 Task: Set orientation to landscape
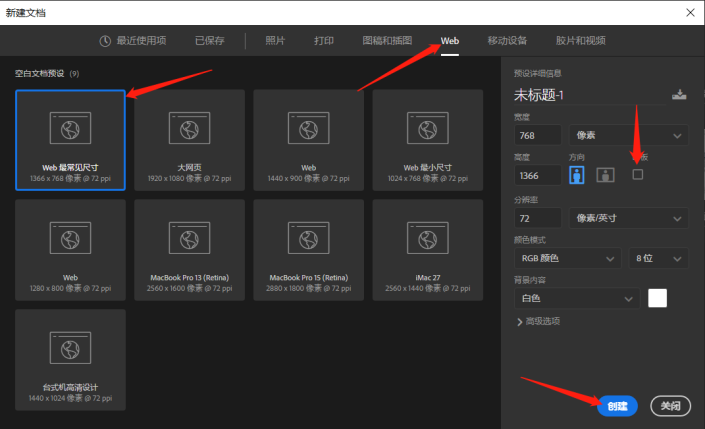[605, 175]
